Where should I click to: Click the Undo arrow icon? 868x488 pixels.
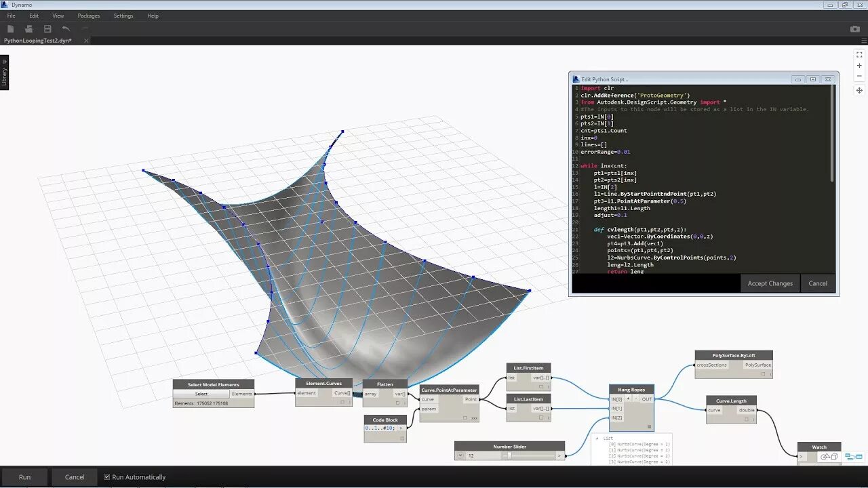(66, 28)
